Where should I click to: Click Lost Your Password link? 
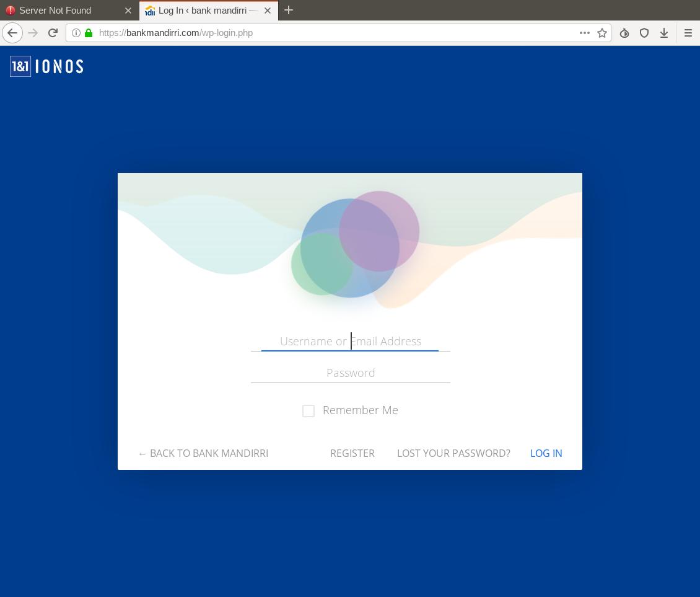click(453, 453)
